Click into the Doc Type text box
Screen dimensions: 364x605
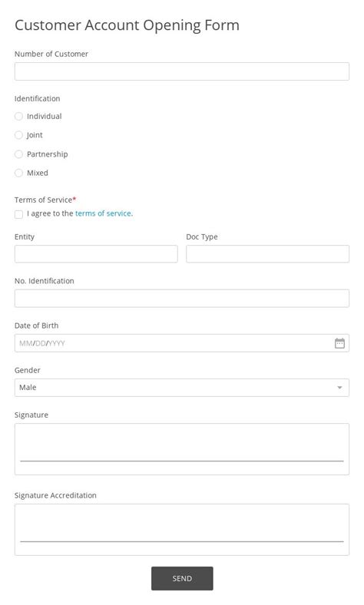[267, 254]
